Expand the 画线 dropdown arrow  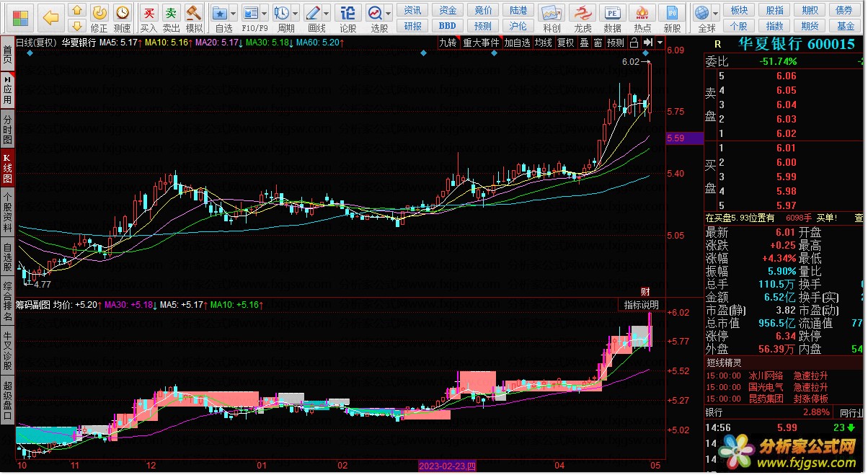click(327, 13)
